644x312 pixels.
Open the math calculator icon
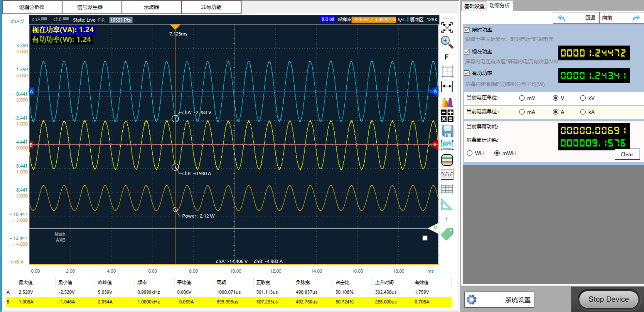tap(447, 116)
